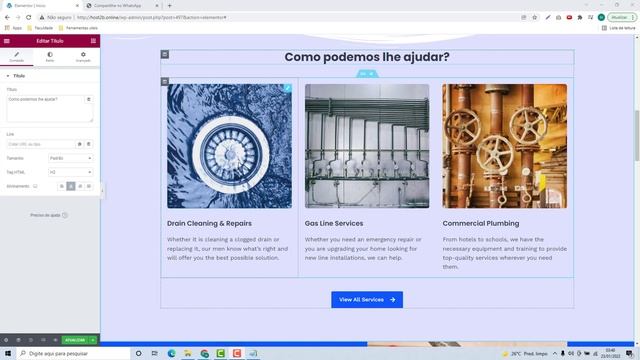
Task: Focus the Link URL input field
Action: click(41, 144)
